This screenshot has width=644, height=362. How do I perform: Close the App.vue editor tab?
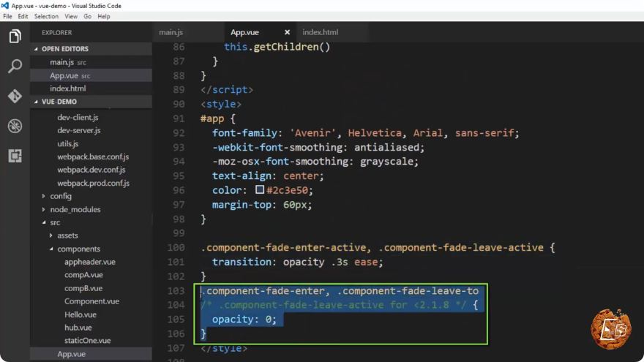[287, 32]
